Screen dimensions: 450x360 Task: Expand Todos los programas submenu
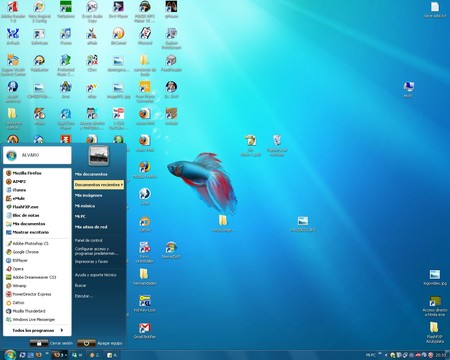tap(37, 330)
